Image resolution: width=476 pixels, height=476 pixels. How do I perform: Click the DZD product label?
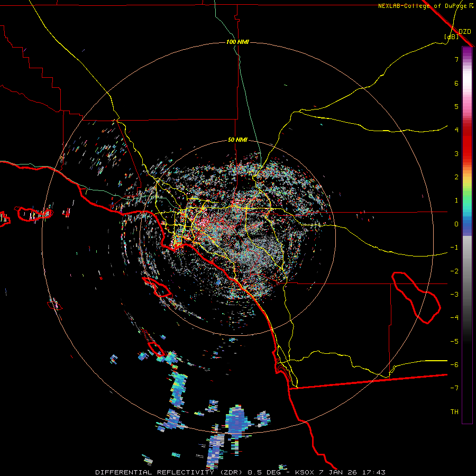pos(465,32)
